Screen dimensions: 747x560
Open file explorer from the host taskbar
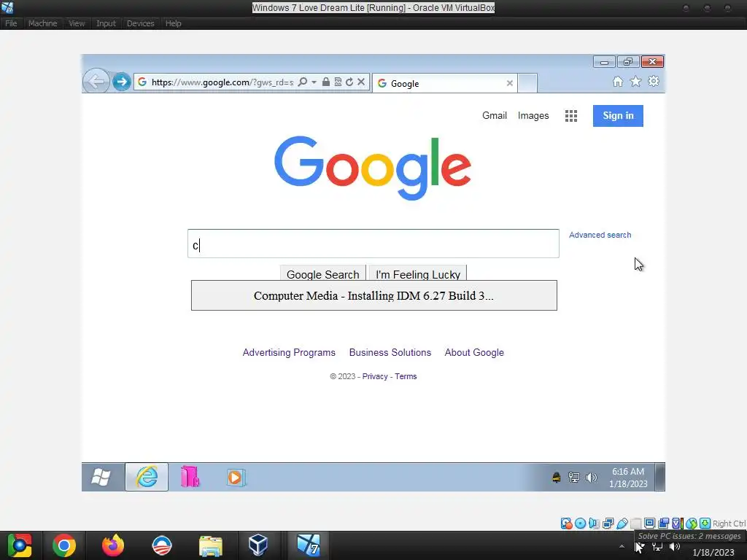pyautogui.click(x=210, y=545)
